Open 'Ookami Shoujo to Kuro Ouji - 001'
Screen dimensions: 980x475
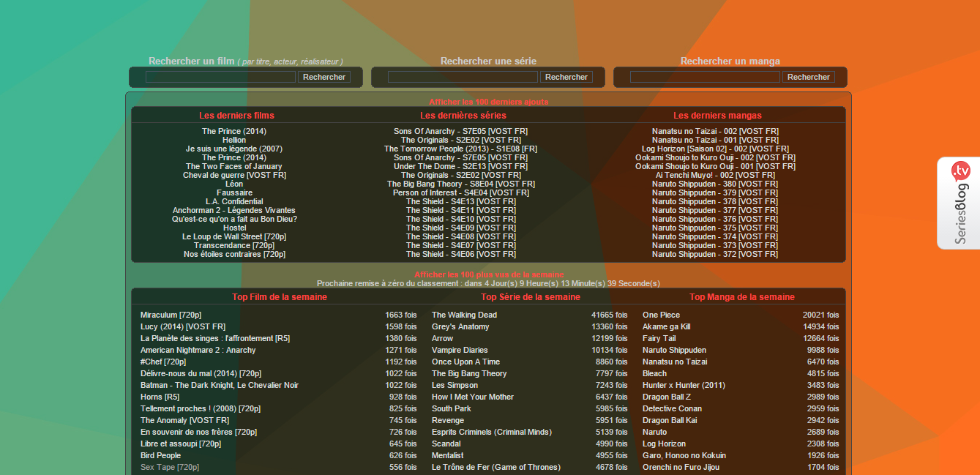(x=715, y=166)
